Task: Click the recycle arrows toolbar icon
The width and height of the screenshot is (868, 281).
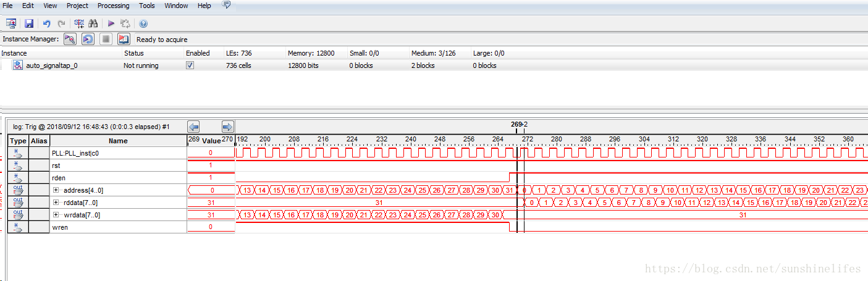Action: point(125,23)
